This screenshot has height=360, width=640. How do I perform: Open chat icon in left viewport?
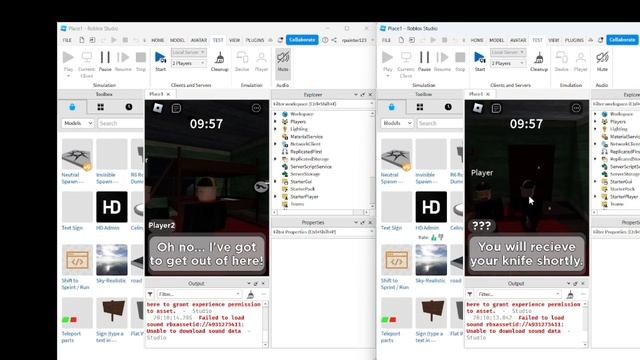176,108
